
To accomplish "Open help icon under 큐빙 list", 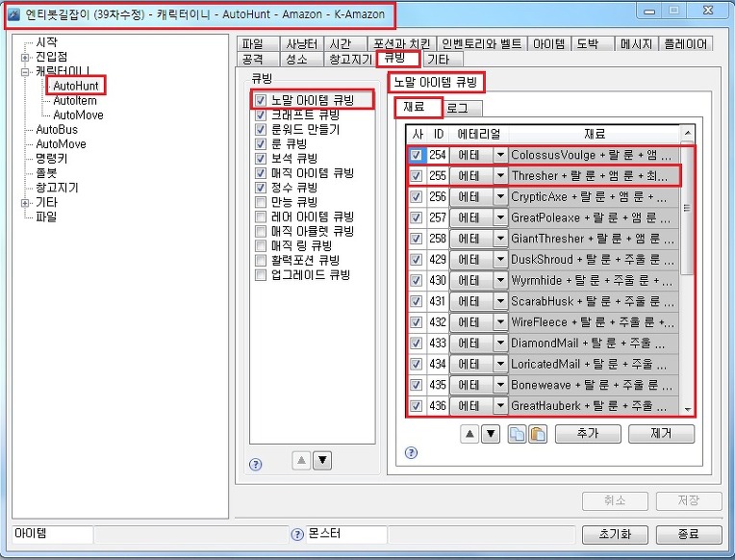I will (256, 465).
